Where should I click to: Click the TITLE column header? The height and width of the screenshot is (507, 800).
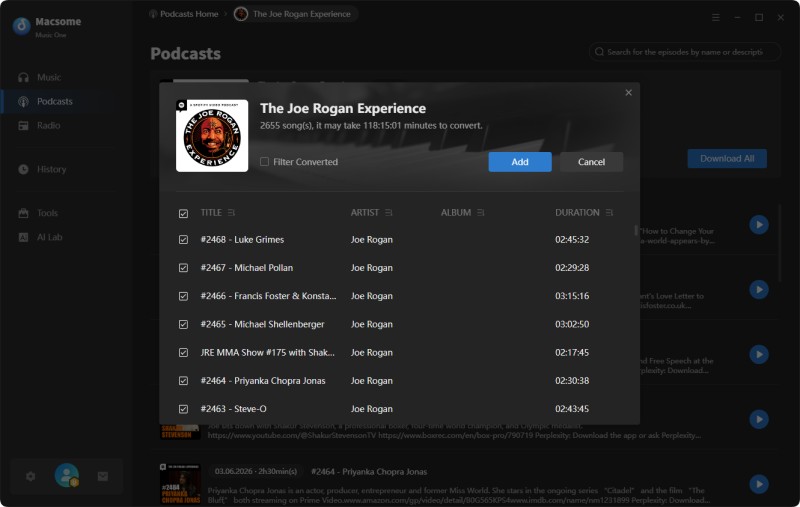coord(211,213)
